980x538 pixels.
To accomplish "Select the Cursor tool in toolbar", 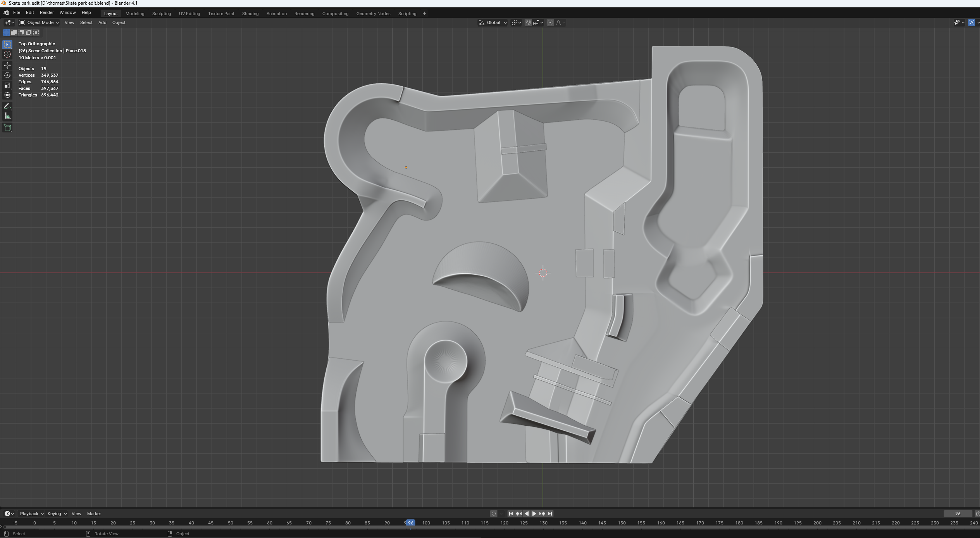I will [7, 55].
